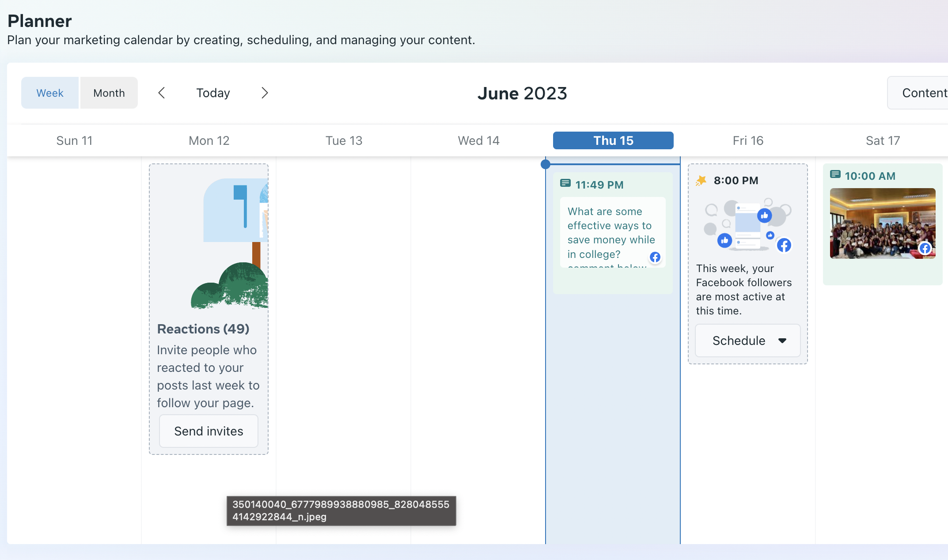Viewport: 948px width, 560px height.
Task: Click Facebook logo on followers illustration
Action: coord(784,245)
